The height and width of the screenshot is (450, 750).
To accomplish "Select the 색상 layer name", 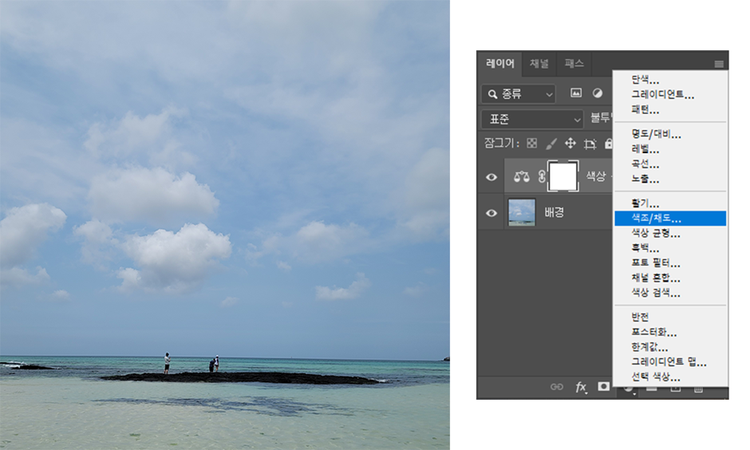I will point(596,176).
